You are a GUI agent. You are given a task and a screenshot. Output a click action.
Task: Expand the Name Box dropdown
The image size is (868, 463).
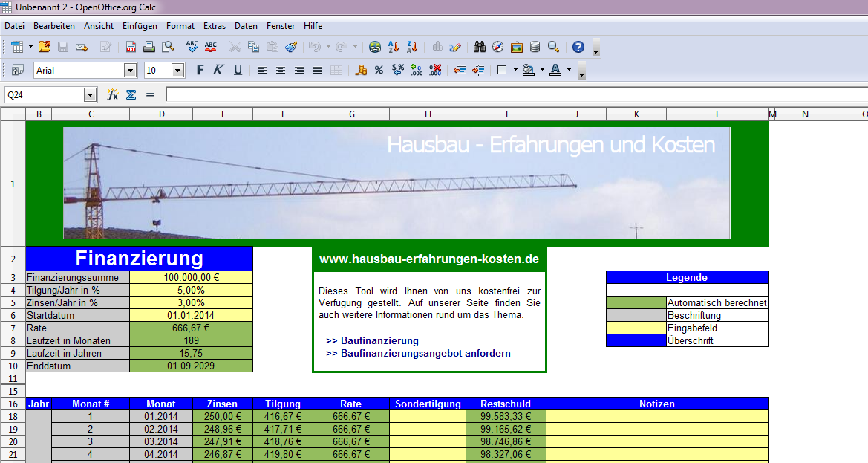click(x=90, y=96)
